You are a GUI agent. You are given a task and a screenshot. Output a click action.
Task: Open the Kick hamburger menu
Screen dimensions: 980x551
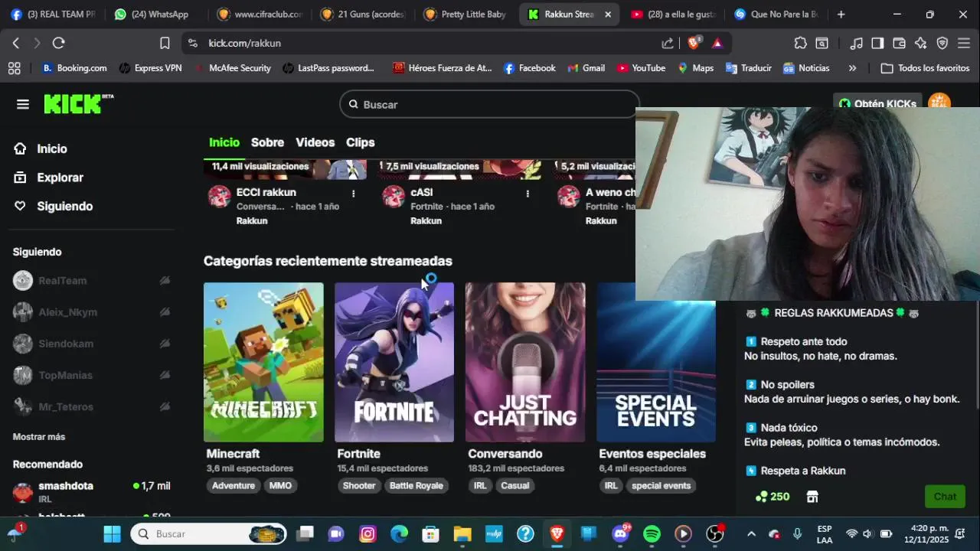coord(23,104)
